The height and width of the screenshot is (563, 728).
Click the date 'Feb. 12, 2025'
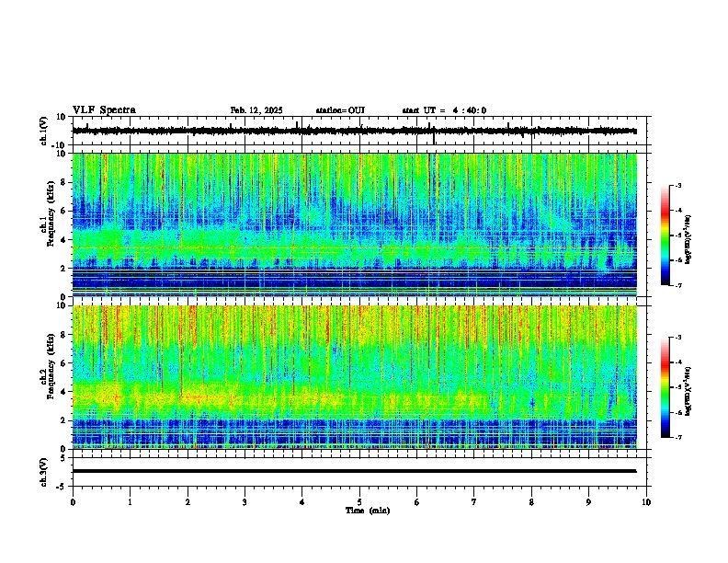pyautogui.click(x=256, y=110)
